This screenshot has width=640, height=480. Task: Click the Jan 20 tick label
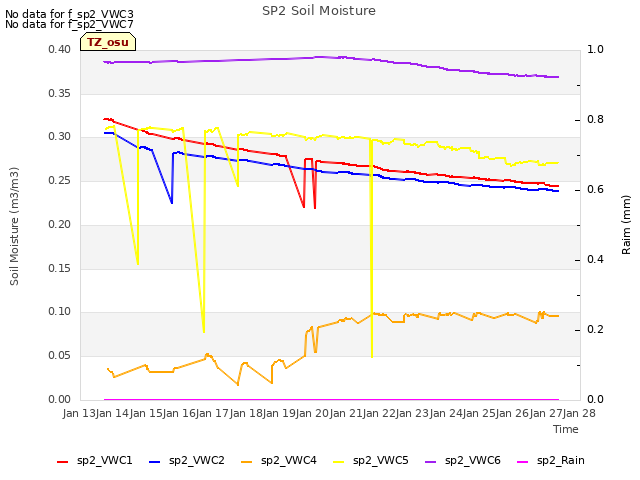pyautogui.click(x=312, y=413)
